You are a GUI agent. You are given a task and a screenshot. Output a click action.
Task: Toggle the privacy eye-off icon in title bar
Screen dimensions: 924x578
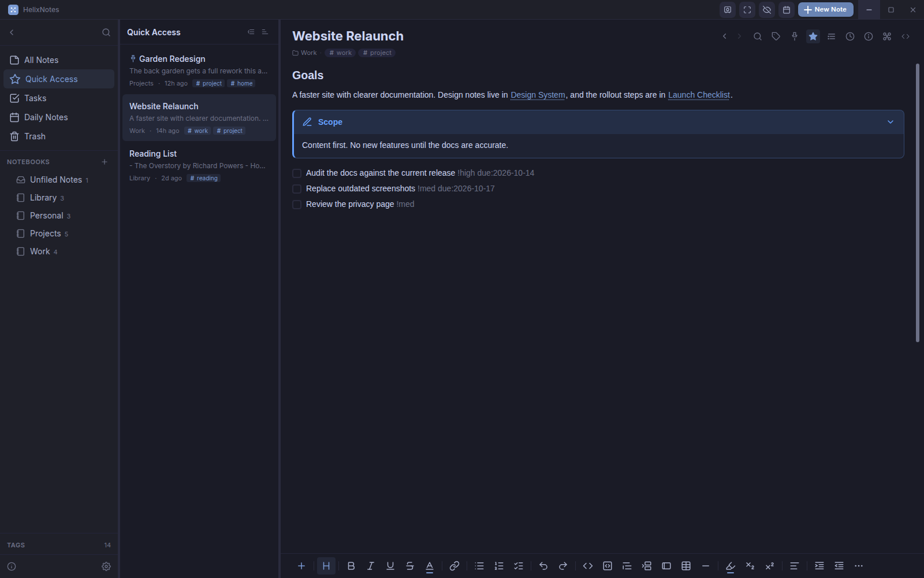click(767, 10)
